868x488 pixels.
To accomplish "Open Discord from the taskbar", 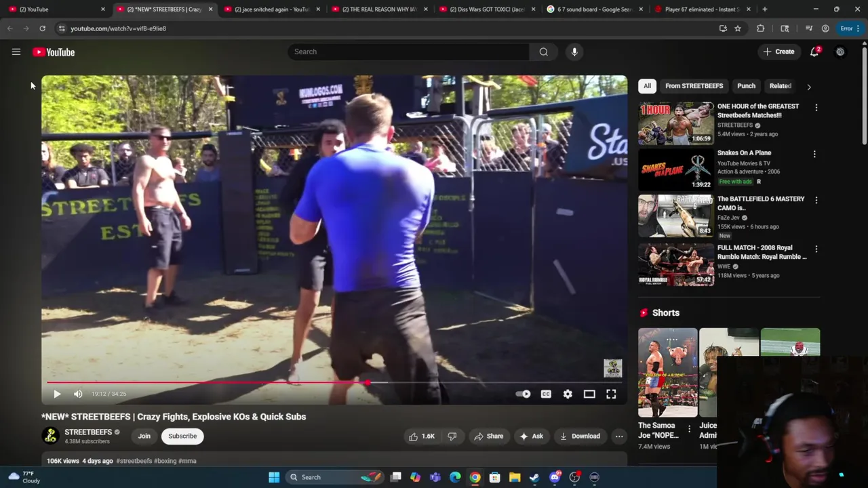I will coord(555,477).
